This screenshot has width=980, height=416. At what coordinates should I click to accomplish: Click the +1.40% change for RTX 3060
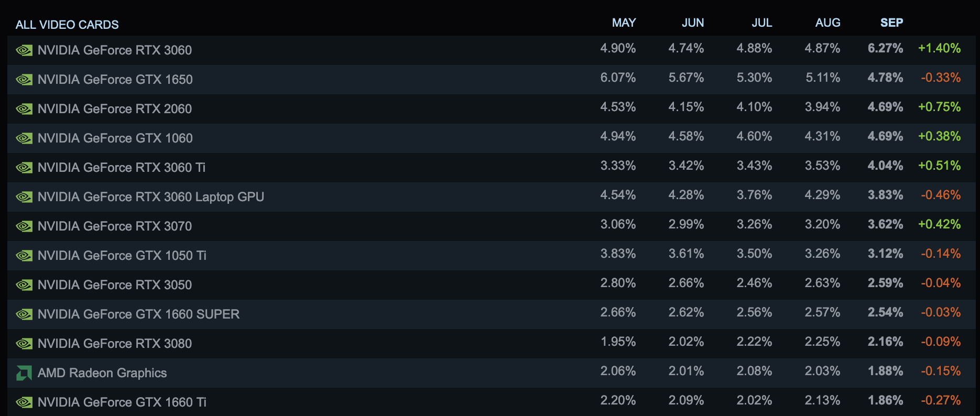[939, 48]
